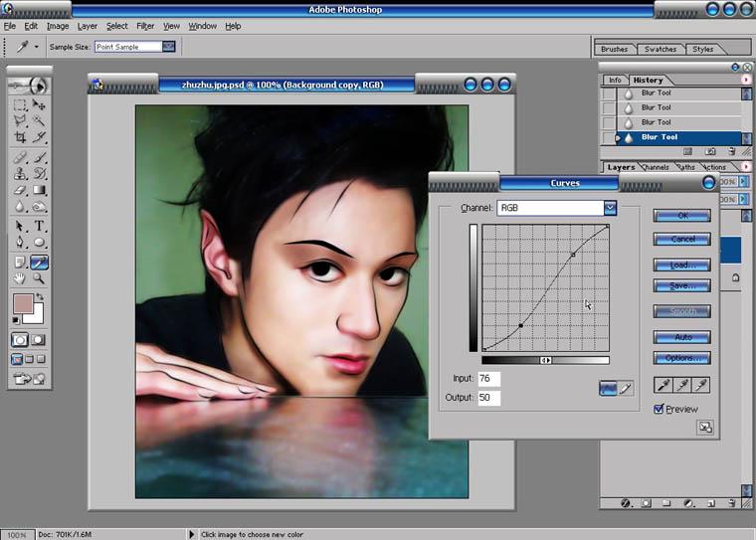Select the Type tool
756x540 pixels.
[x=39, y=226]
